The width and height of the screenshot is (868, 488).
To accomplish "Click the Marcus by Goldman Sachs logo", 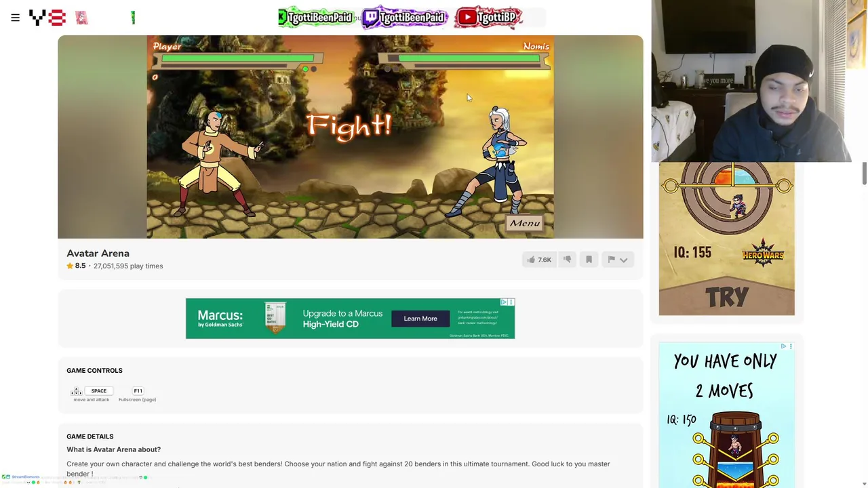I will pos(220,319).
